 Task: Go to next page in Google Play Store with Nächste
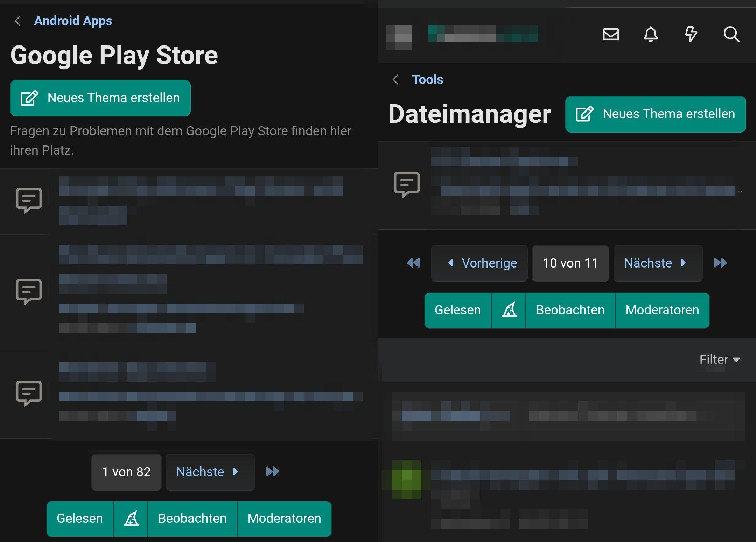210,472
